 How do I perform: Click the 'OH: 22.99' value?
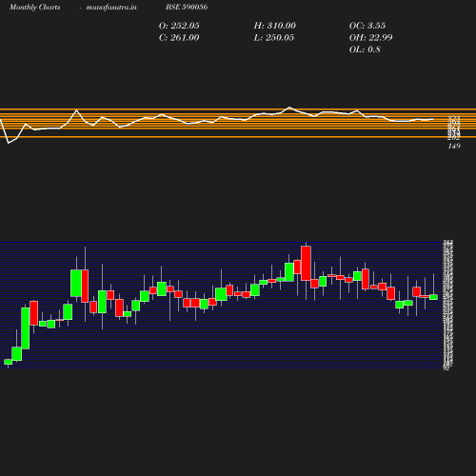pyautogui.click(x=370, y=37)
